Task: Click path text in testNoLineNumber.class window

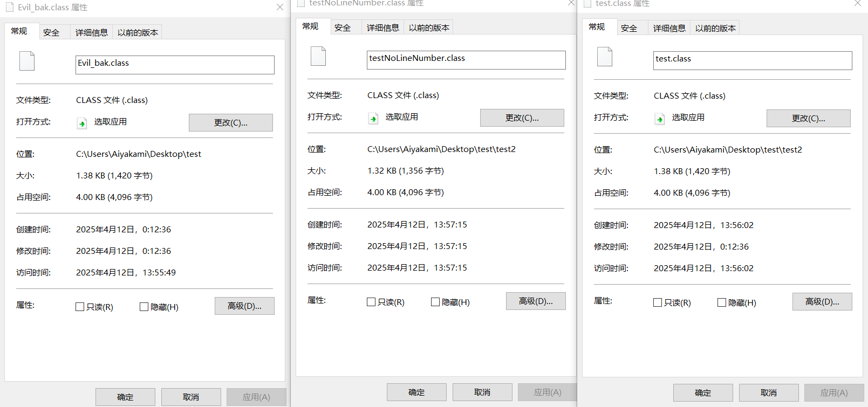Action: coord(441,149)
